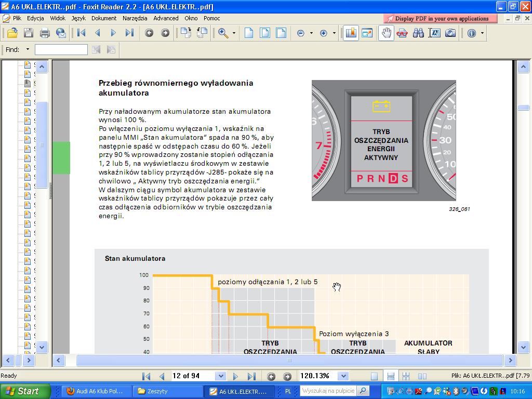
Task: Open the Pomoc menu
Action: click(212, 18)
